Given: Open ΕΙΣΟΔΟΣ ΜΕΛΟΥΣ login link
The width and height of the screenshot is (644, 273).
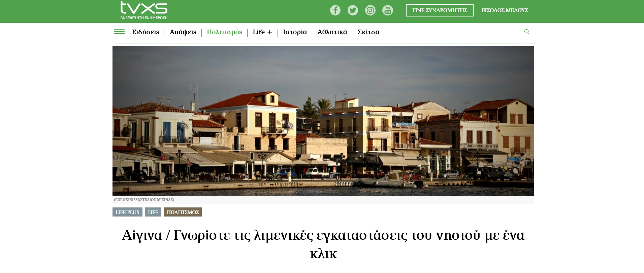Looking at the screenshot, I should click(x=505, y=10).
